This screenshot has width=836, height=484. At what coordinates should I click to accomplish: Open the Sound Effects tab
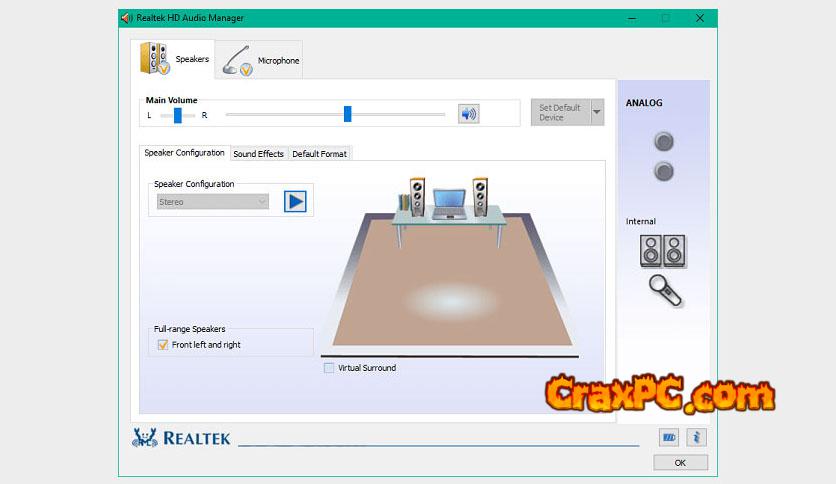pyautogui.click(x=259, y=154)
